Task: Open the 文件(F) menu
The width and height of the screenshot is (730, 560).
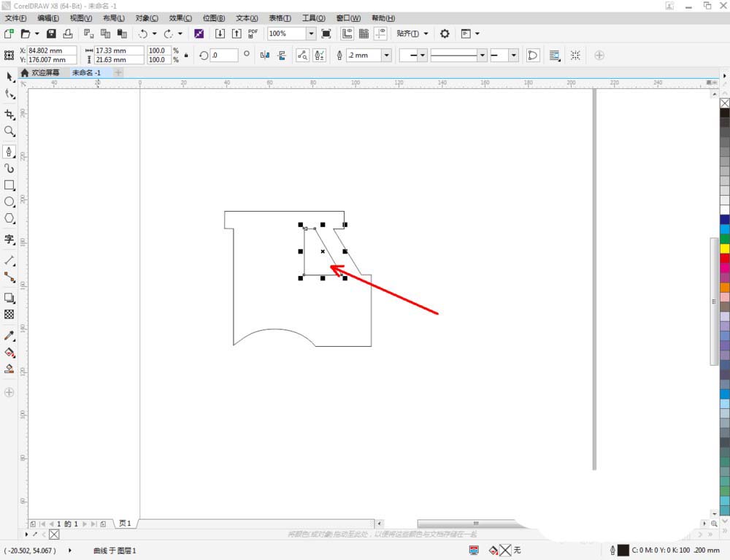Action: coord(16,18)
